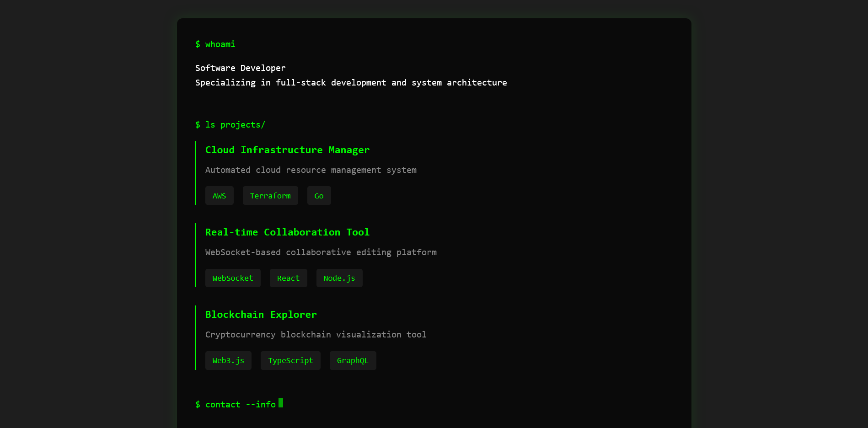
Task: Select the Go language tag
Action: coord(319,195)
